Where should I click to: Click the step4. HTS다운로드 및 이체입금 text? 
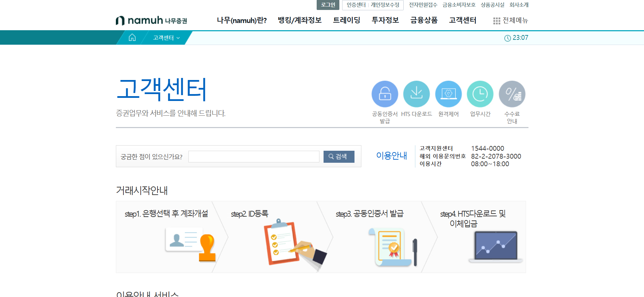point(473,219)
